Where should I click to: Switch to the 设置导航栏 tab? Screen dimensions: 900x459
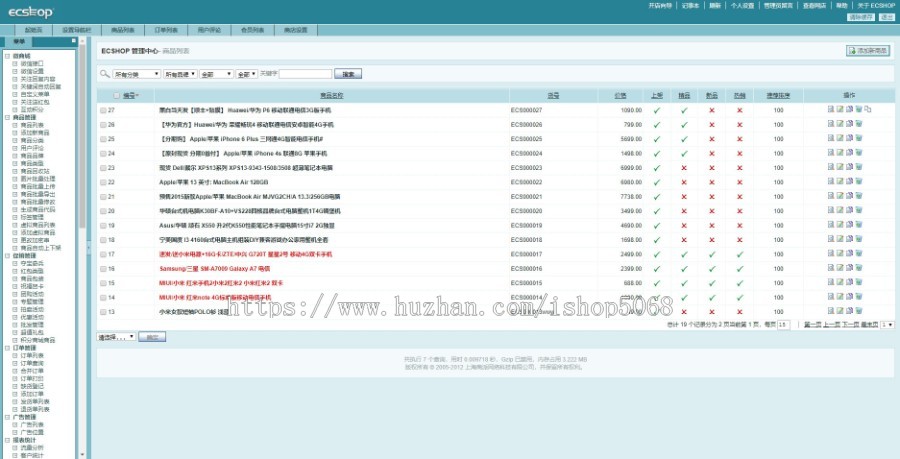(x=77, y=30)
